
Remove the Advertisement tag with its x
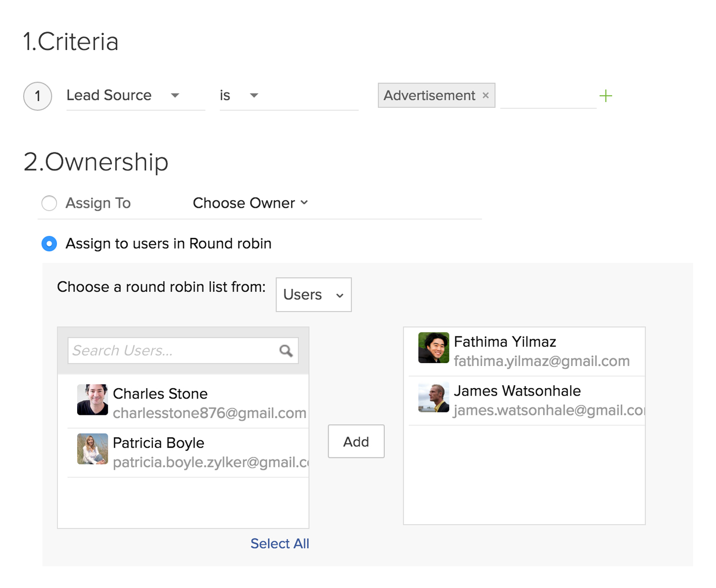coord(485,95)
